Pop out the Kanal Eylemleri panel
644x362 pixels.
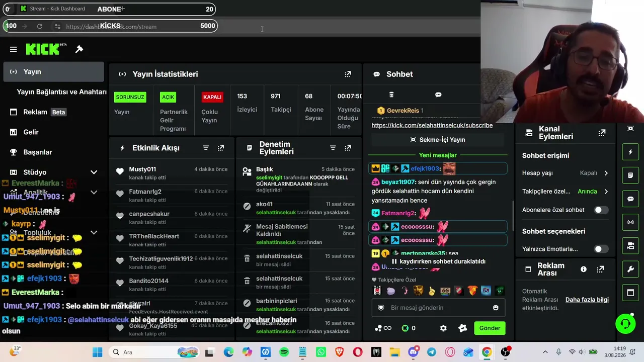point(602,133)
